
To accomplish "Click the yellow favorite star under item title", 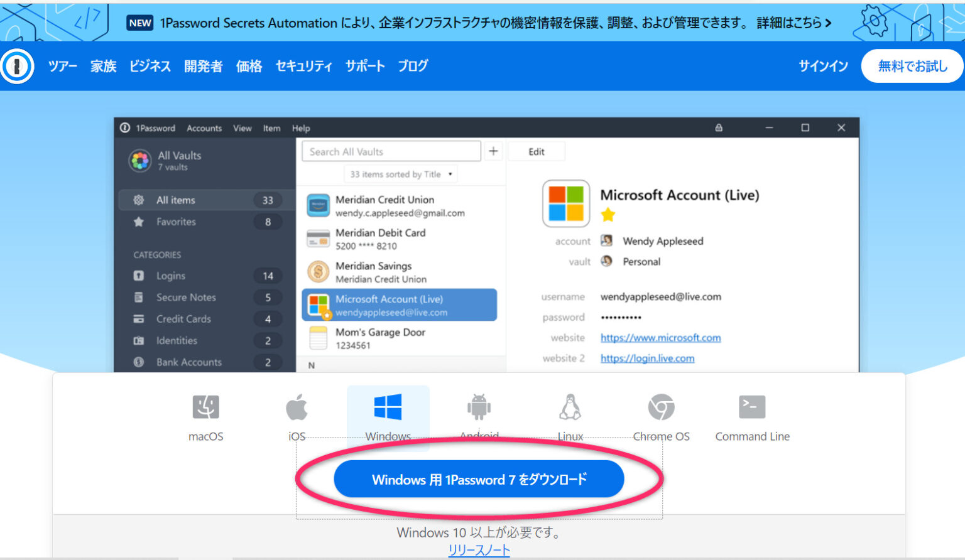I will [x=608, y=215].
